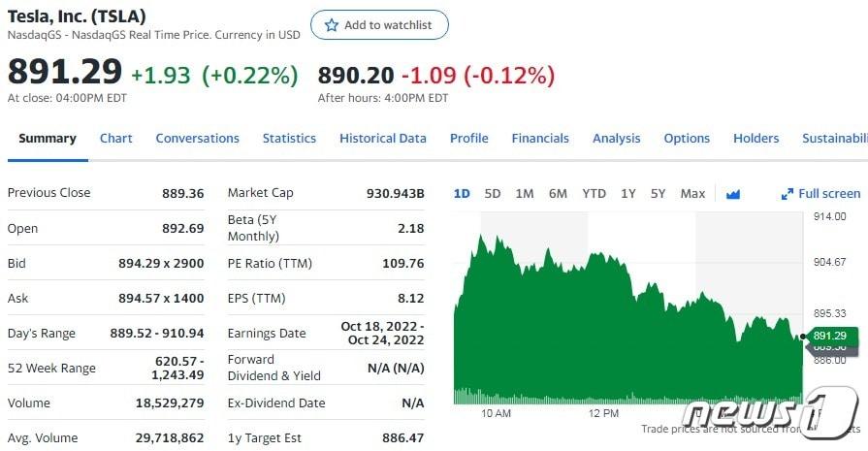Click the Holders tab
The width and height of the screenshot is (868, 451).
pos(755,139)
